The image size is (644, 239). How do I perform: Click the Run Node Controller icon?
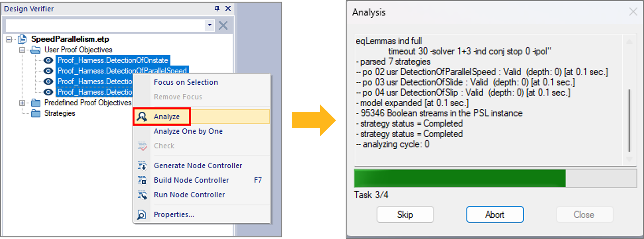pyautogui.click(x=142, y=195)
